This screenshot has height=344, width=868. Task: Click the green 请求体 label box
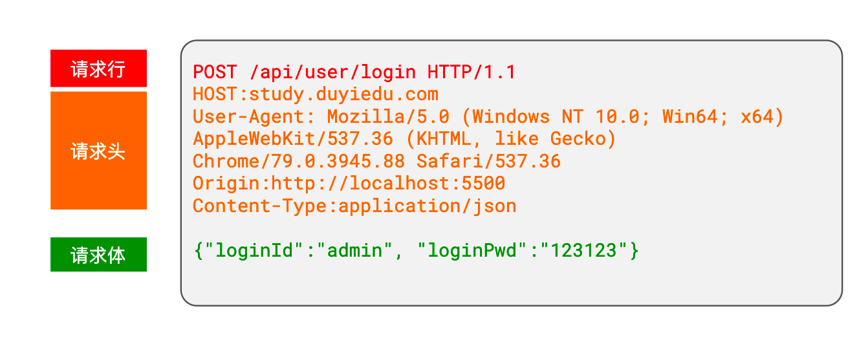tap(98, 254)
